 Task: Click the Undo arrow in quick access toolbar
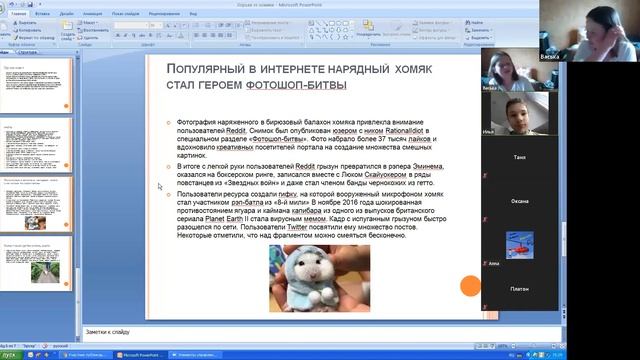12,4
